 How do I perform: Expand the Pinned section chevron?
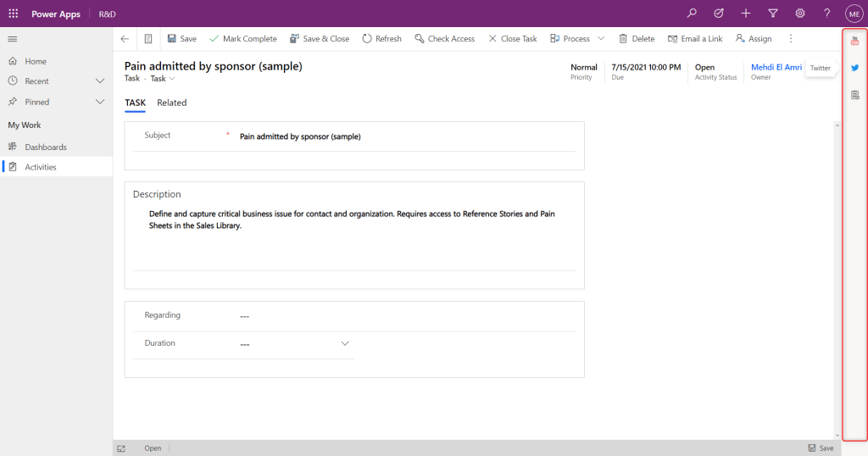pos(100,102)
